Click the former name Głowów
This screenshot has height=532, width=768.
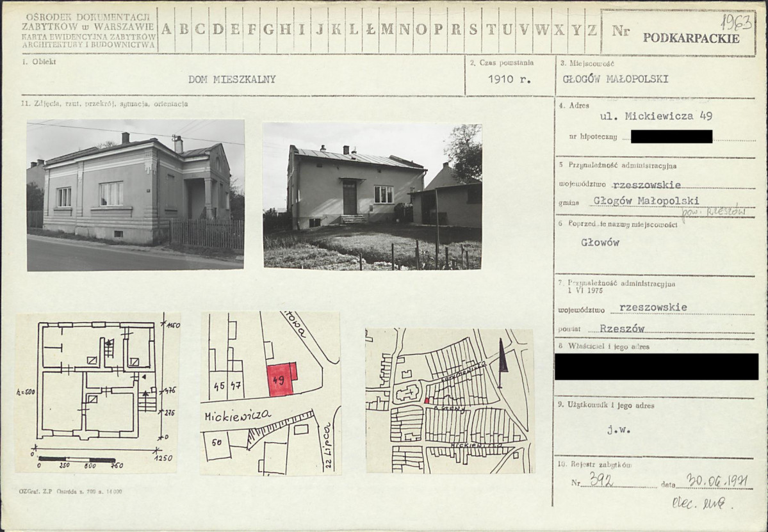pyautogui.click(x=600, y=242)
